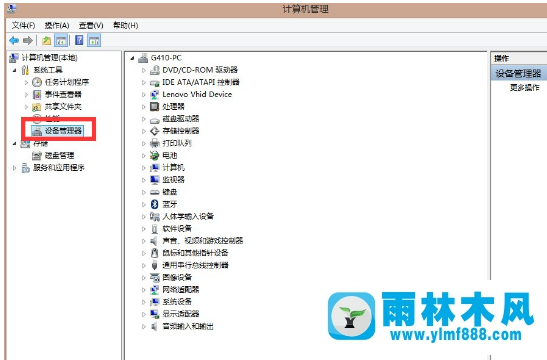Viewport: 547px width, 360px height.
Task: Collapse the G410-PC root node
Action: [133, 58]
